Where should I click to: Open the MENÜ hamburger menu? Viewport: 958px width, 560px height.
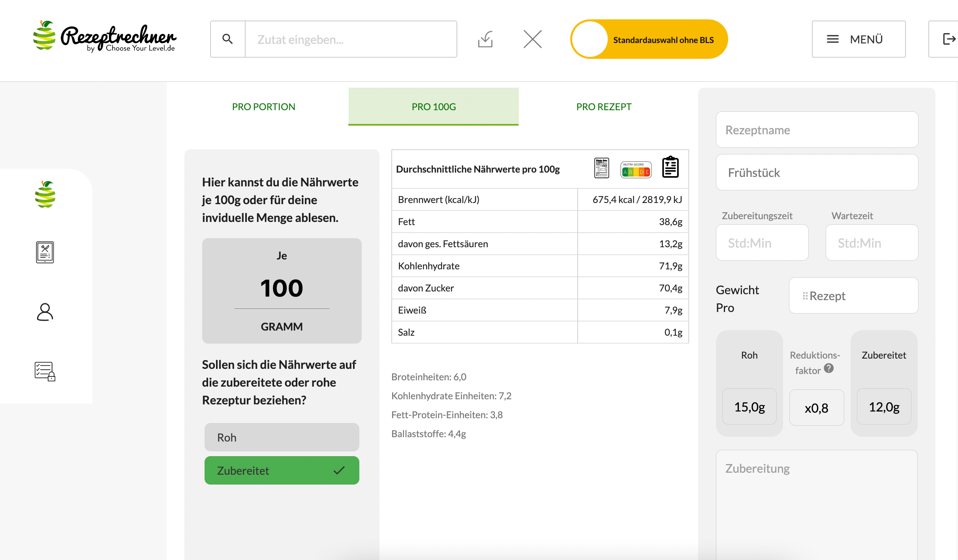click(858, 39)
